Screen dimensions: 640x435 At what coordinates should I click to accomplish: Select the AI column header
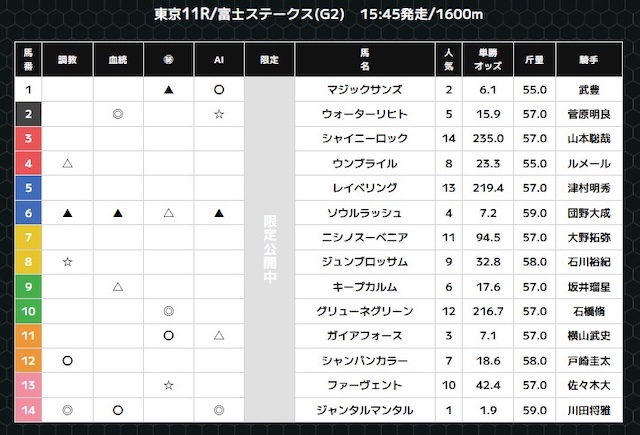(219, 60)
